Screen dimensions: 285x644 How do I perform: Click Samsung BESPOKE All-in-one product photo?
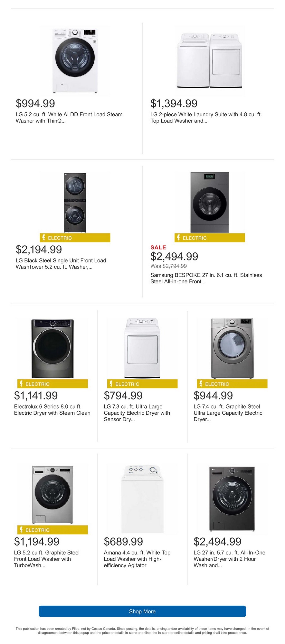click(210, 202)
